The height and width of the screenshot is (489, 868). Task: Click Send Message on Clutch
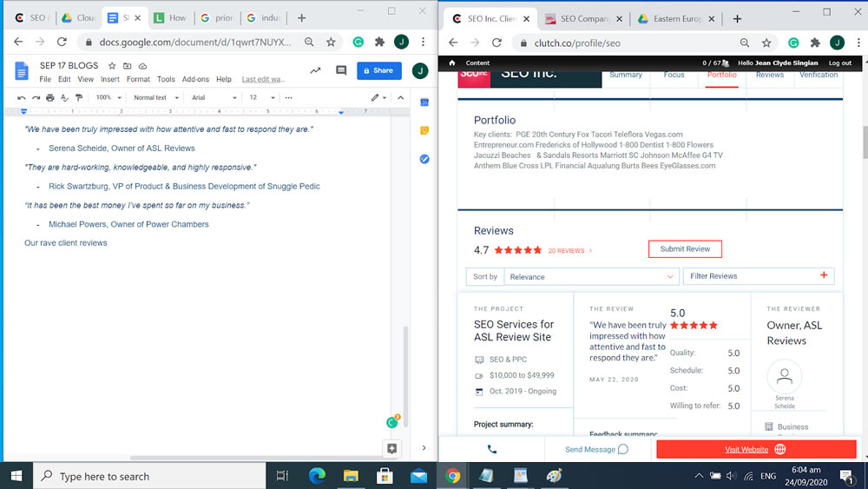[x=596, y=449]
